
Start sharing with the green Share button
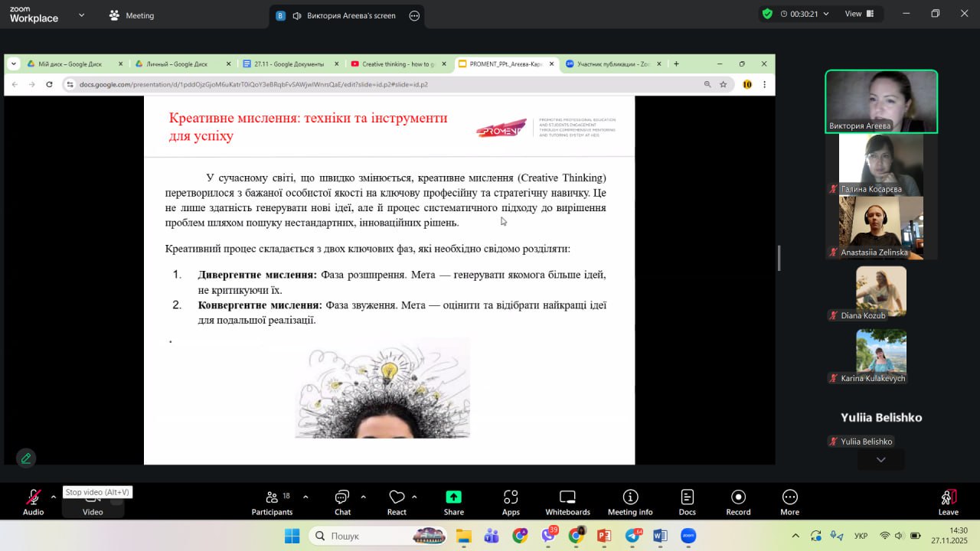tap(453, 502)
